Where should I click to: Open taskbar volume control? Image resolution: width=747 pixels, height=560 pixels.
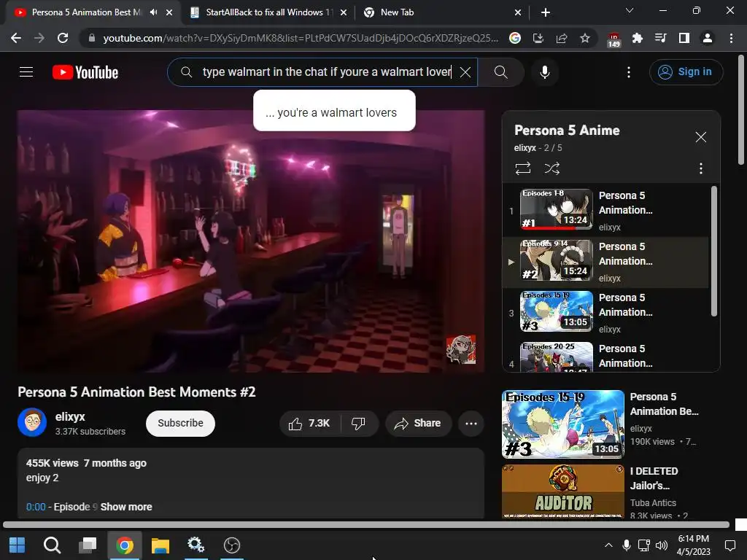[x=661, y=545]
